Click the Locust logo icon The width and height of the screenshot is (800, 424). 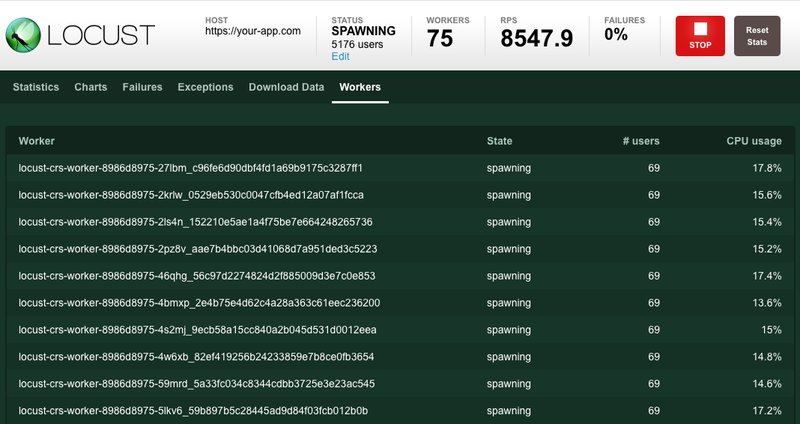click(x=23, y=35)
